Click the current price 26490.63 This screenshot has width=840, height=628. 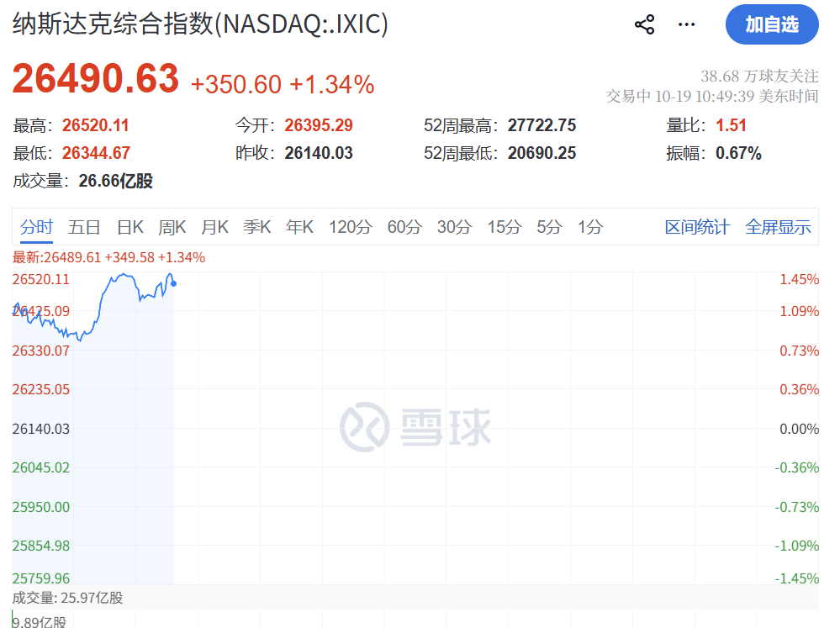[95, 78]
